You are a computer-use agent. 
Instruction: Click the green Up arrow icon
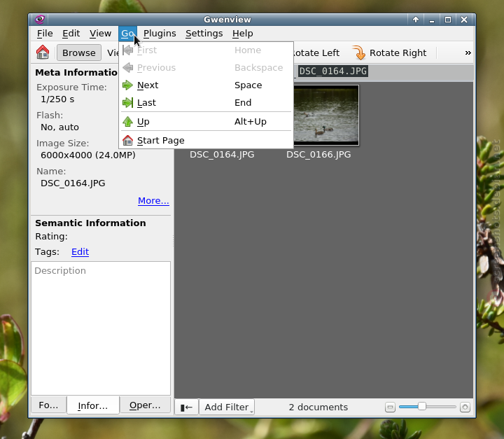tap(127, 122)
